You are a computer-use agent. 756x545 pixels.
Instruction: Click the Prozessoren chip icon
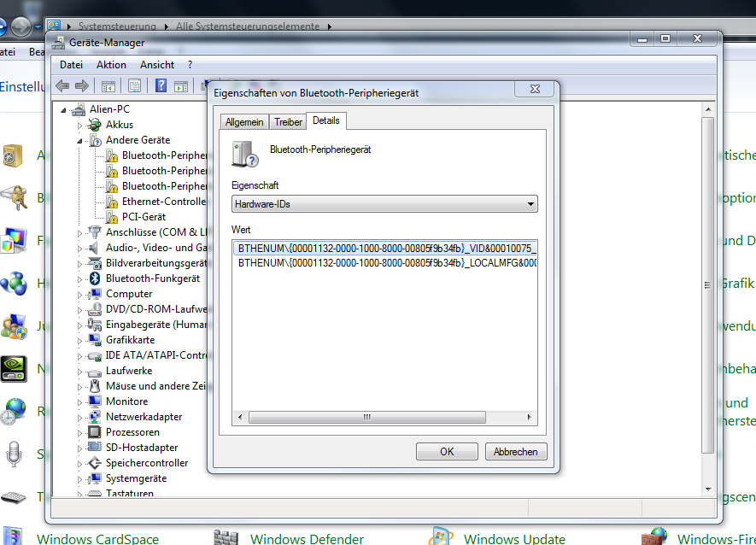click(96, 432)
